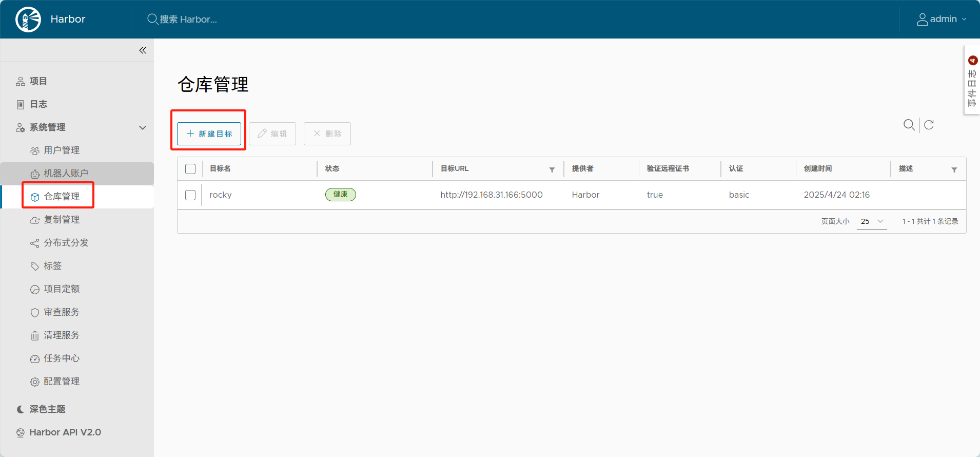Click the Harbor provider cell
This screenshot has width=980, height=457.
coord(585,195)
